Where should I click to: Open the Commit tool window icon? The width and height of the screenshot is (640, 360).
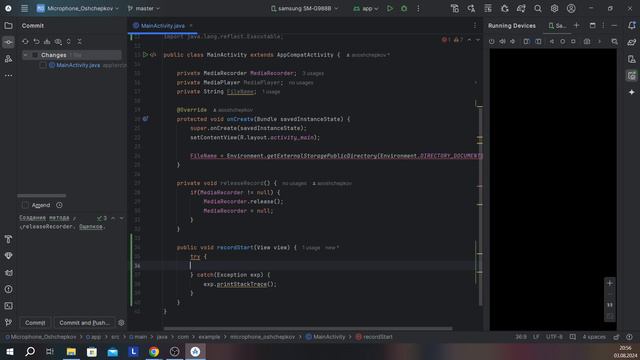click(8, 42)
